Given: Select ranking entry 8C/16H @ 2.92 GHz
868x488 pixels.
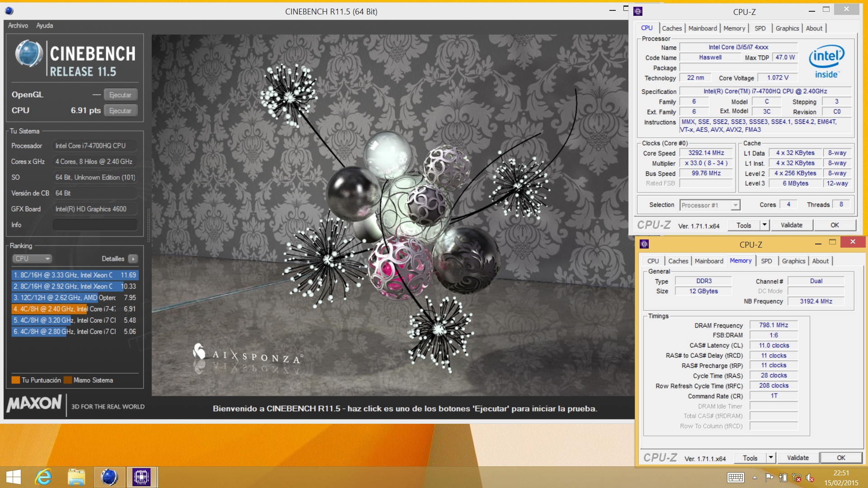Looking at the screenshot, I should click(x=75, y=286).
